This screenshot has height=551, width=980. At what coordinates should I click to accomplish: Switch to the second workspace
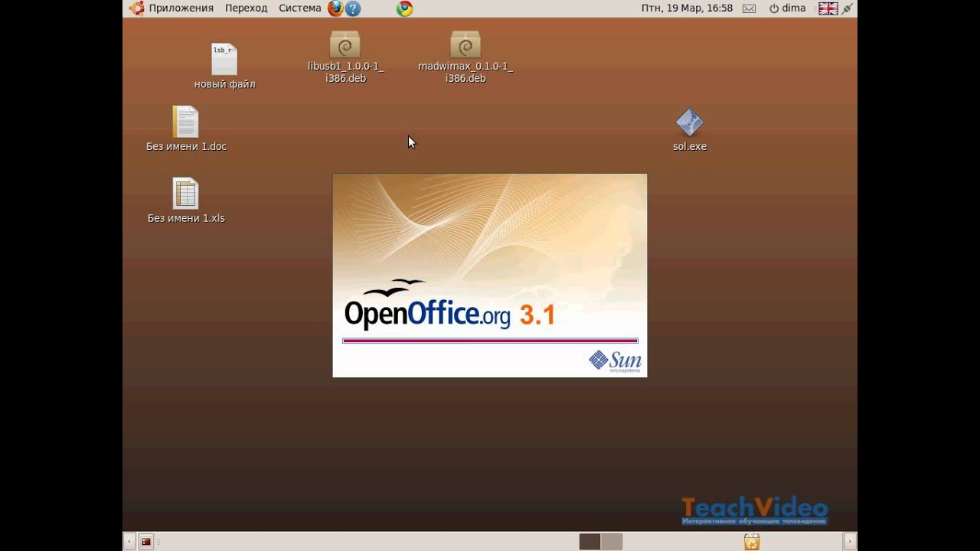[612, 542]
